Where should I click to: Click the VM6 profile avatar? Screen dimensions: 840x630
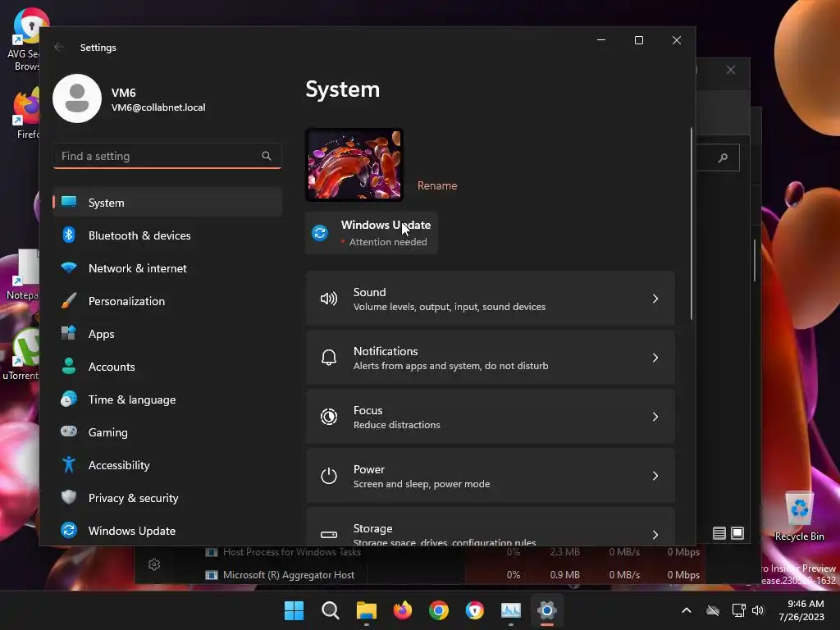77,98
